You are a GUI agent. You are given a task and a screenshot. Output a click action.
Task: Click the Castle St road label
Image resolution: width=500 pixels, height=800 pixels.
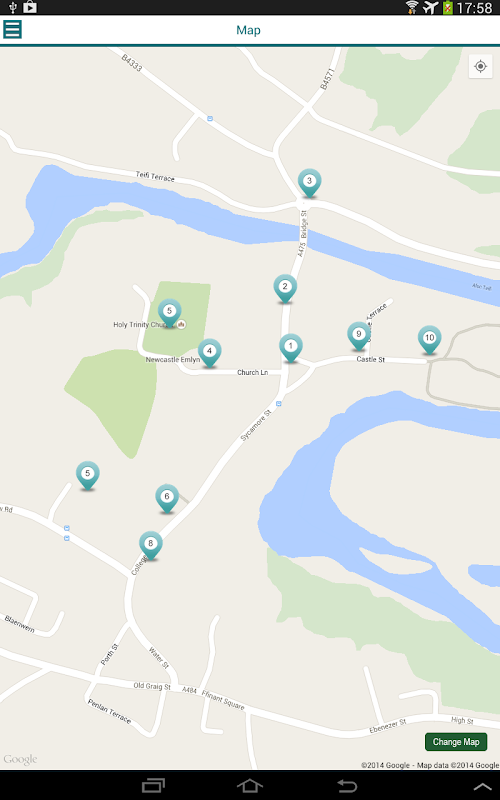(370, 359)
